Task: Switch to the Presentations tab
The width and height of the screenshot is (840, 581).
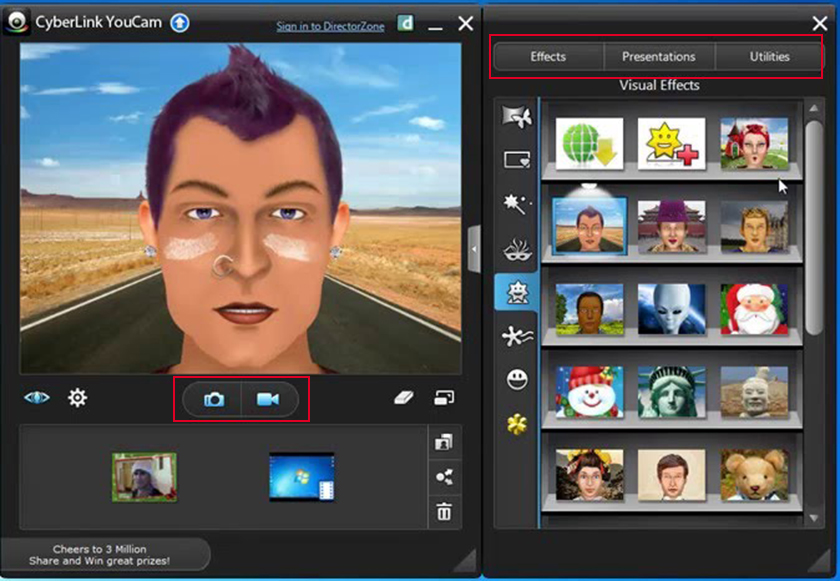Action: [659, 57]
